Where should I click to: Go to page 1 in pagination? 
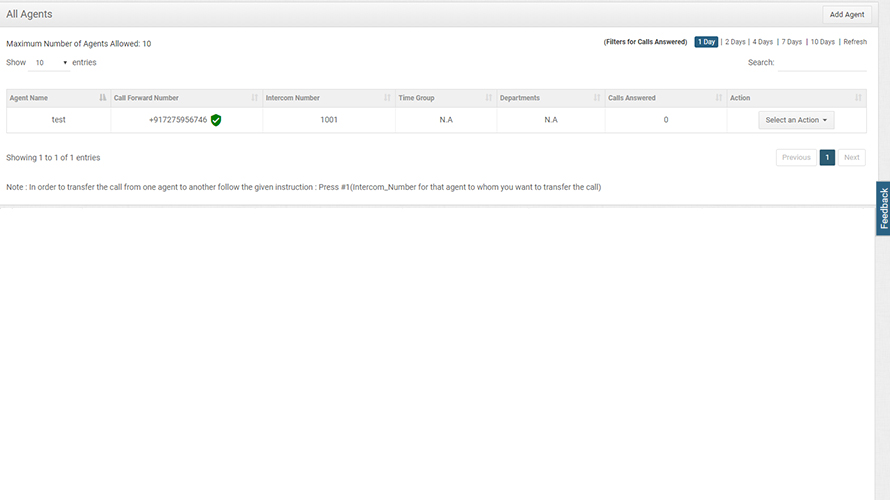click(x=827, y=157)
